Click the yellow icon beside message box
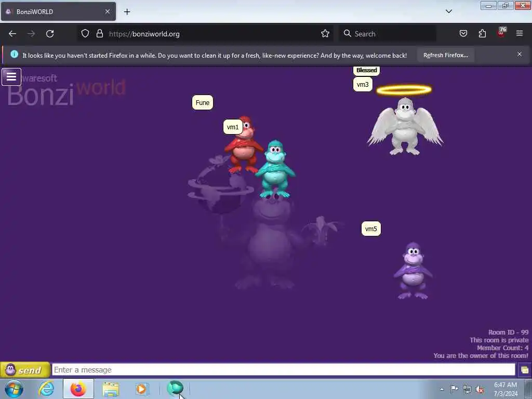Viewport: 532px width, 399px height. pyautogui.click(x=525, y=370)
